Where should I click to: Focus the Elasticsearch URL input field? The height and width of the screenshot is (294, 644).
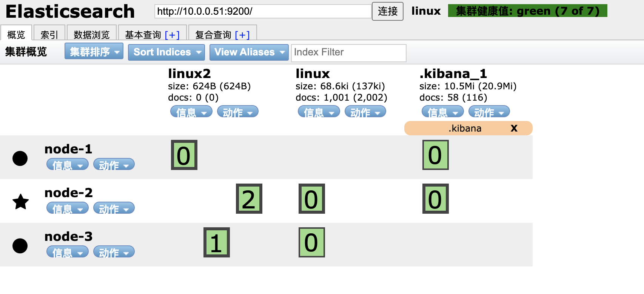point(263,11)
